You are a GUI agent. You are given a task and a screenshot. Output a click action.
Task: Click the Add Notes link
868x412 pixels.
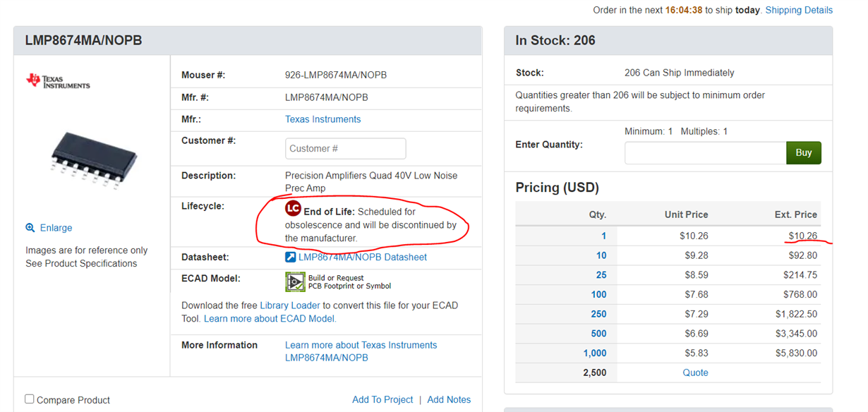click(449, 399)
